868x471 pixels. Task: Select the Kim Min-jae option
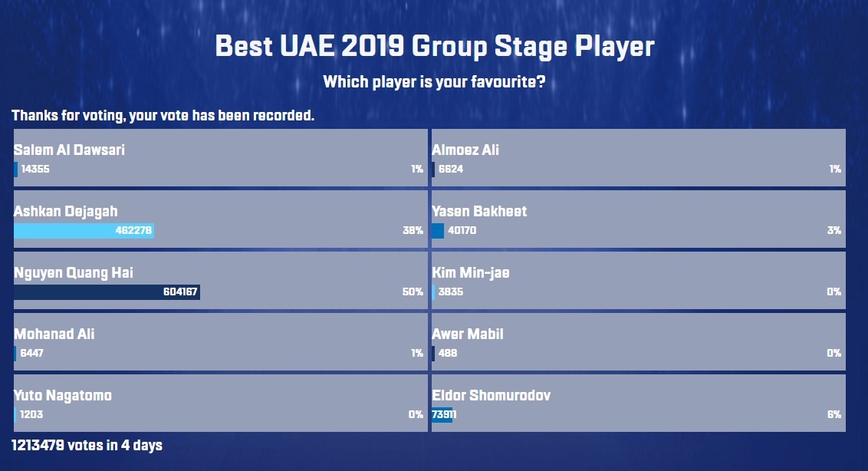pos(636,280)
